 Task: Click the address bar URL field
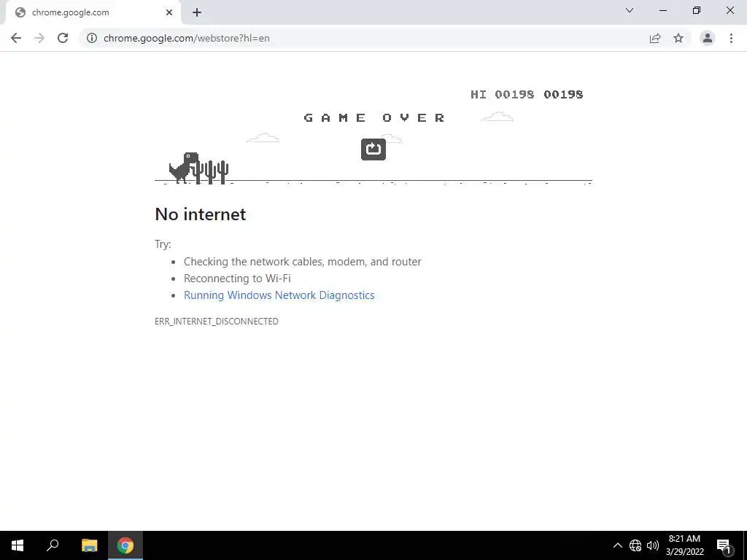(x=362, y=38)
